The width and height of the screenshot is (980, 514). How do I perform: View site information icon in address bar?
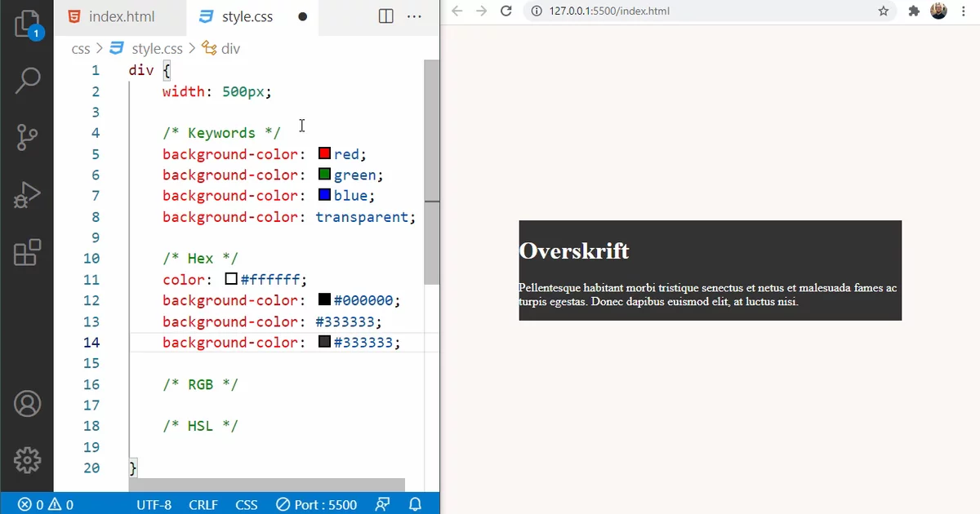[537, 11]
